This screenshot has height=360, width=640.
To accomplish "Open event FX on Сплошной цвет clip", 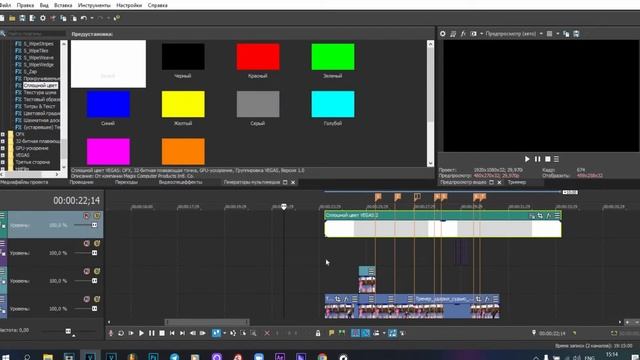I will point(549,215).
